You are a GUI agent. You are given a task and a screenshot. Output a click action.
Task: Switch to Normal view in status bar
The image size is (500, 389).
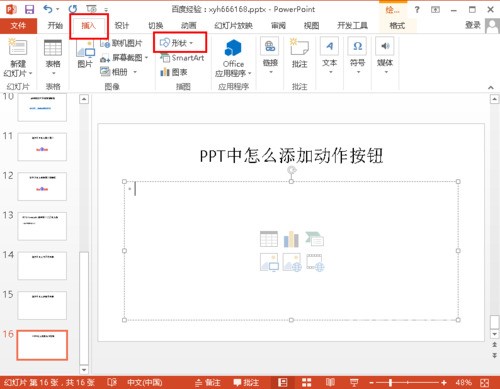coord(283,382)
